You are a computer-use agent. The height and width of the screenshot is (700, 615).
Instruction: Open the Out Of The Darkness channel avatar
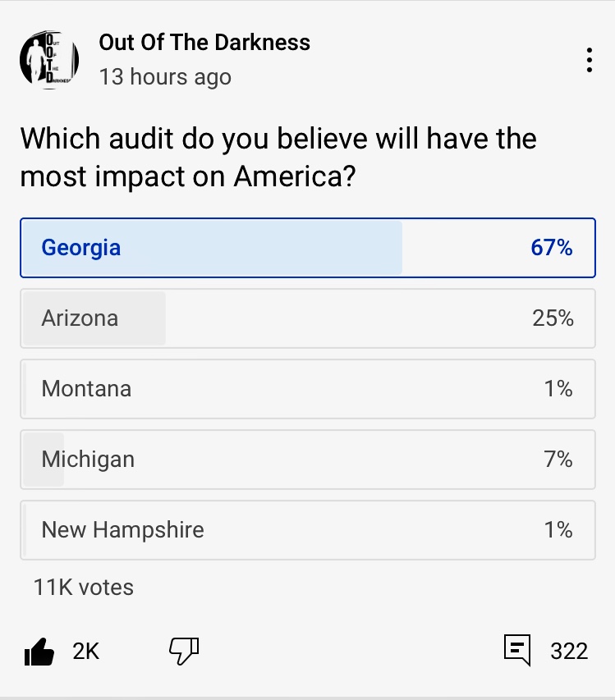tap(49, 59)
